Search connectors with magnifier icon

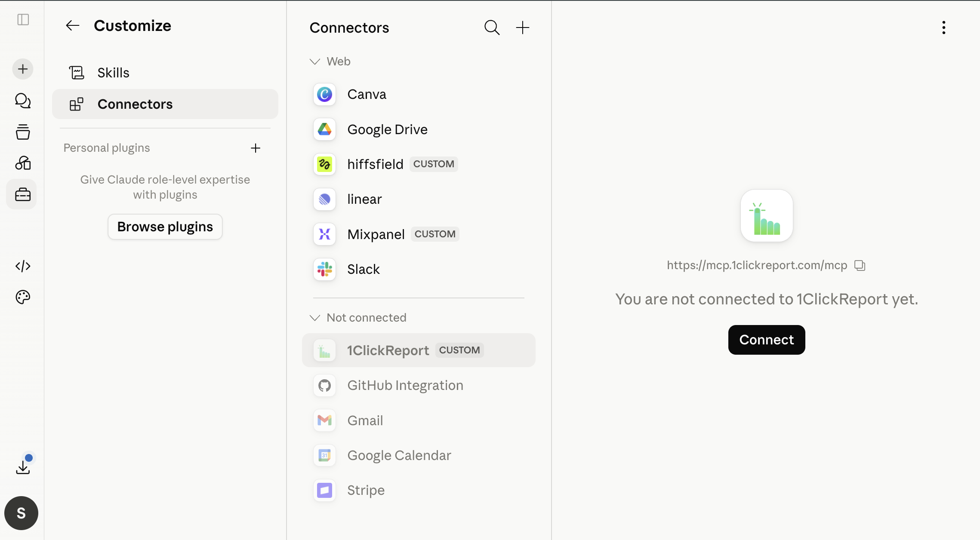tap(492, 28)
